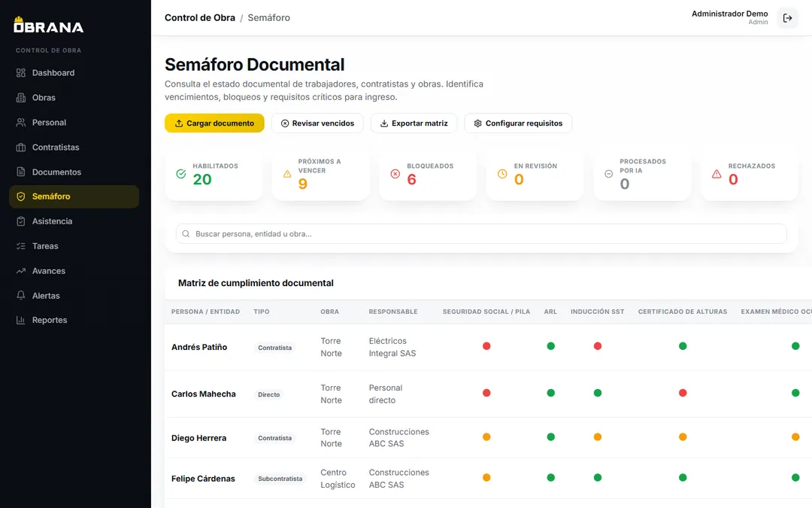Click the Directo type tag
812x508 pixels.
268,394
